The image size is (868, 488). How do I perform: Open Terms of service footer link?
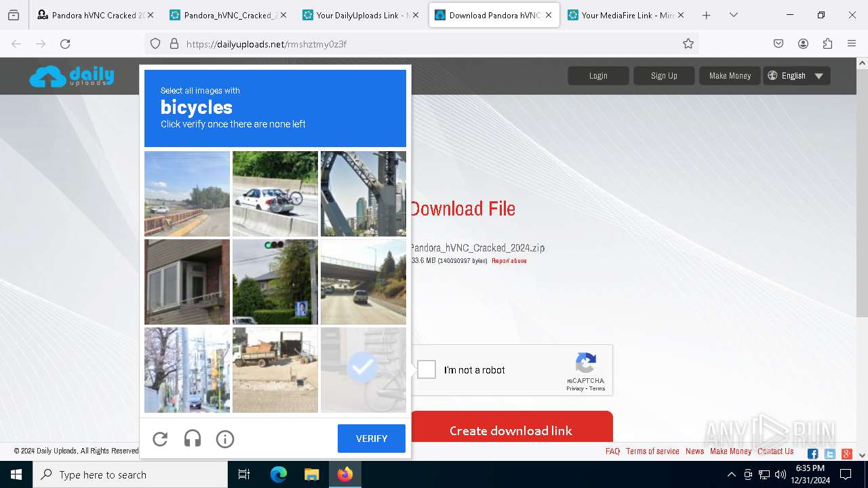tap(652, 451)
